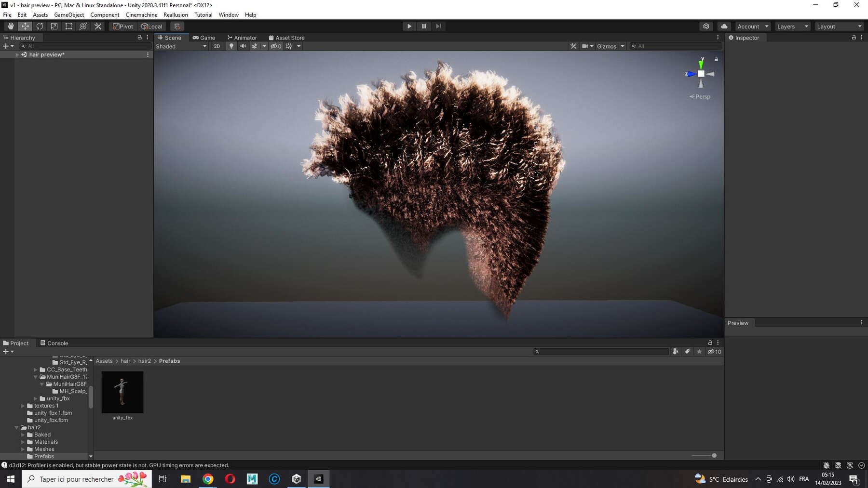
Task: Toggle scene audio
Action: (243, 46)
